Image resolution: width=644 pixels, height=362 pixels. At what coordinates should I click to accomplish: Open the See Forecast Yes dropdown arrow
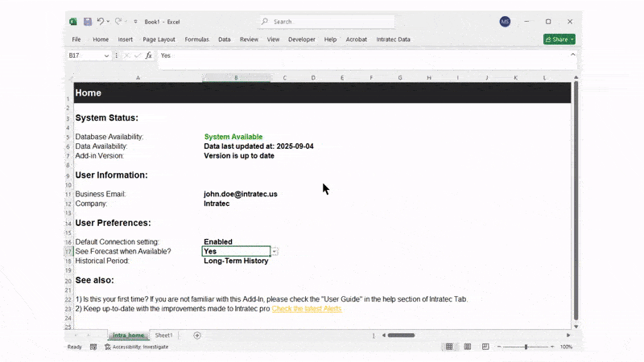tap(275, 252)
